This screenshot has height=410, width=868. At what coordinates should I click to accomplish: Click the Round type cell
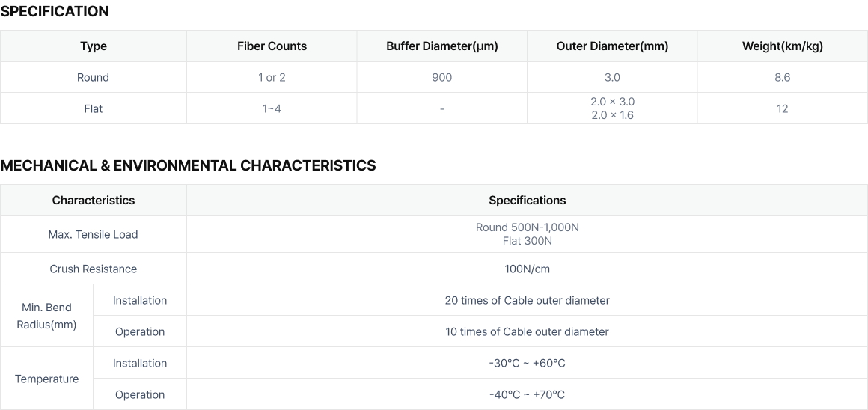pos(93,78)
